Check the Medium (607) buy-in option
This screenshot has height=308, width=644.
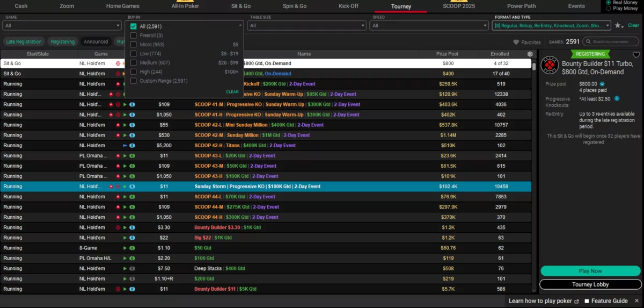(x=134, y=63)
